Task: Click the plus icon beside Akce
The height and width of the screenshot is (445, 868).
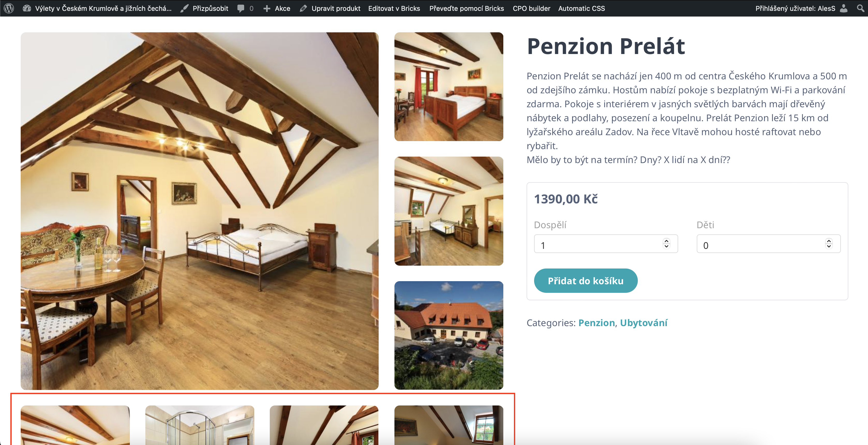Action: coord(267,9)
